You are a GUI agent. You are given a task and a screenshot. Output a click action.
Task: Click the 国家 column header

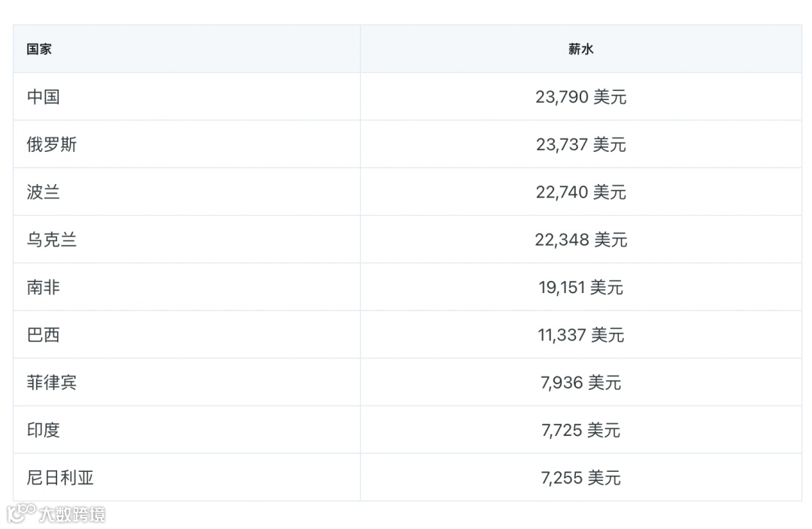coord(39,49)
